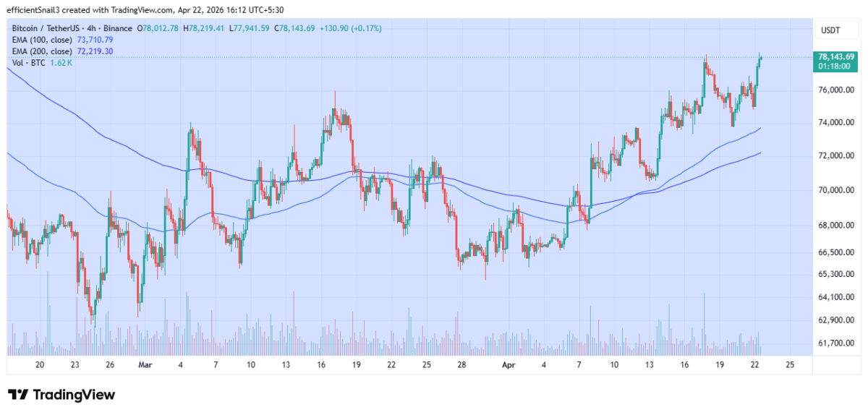
Task: Open the USDT currency selector
Action: click(830, 30)
